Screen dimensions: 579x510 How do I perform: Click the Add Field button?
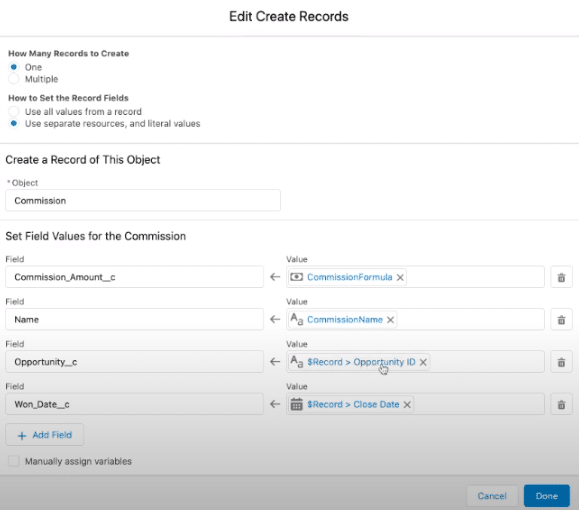tap(44, 435)
